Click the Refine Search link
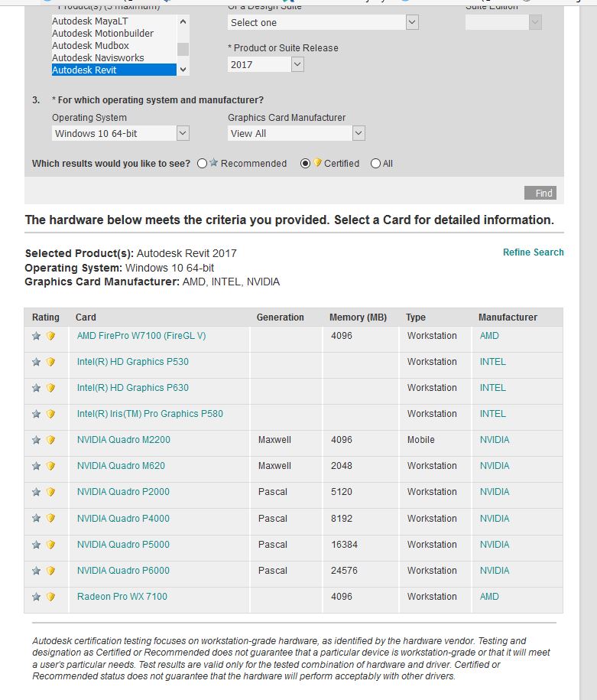This screenshot has width=597, height=700. [534, 252]
